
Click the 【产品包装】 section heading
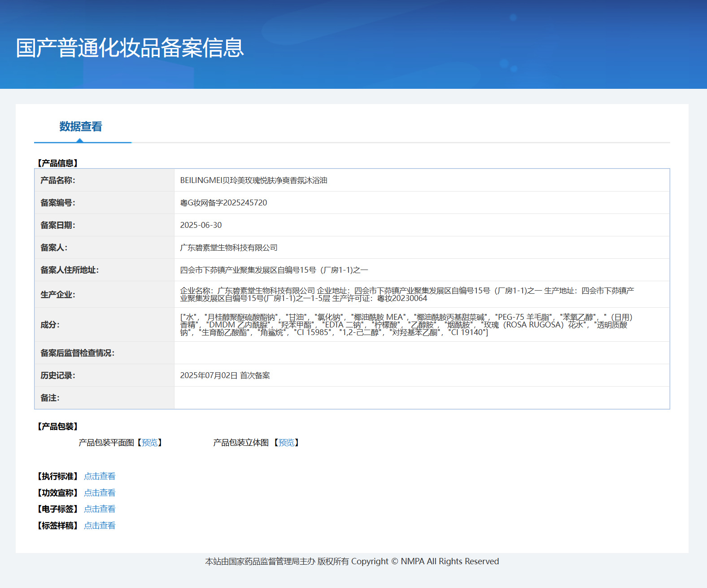tap(57, 427)
